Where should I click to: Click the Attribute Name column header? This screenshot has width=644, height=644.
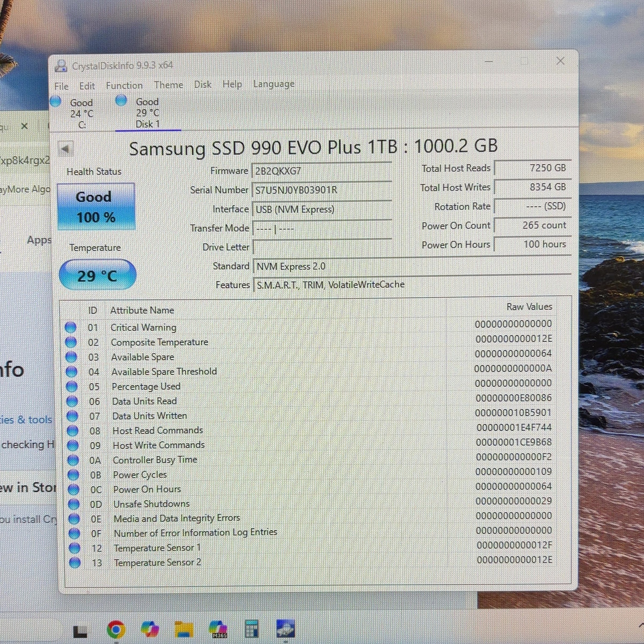coord(142,310)
